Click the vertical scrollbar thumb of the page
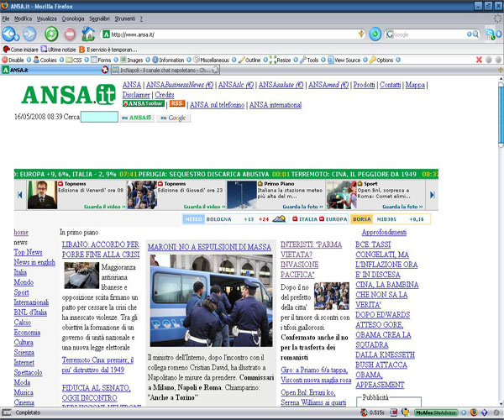The image size is (504, 420). (x=501, y=115)
